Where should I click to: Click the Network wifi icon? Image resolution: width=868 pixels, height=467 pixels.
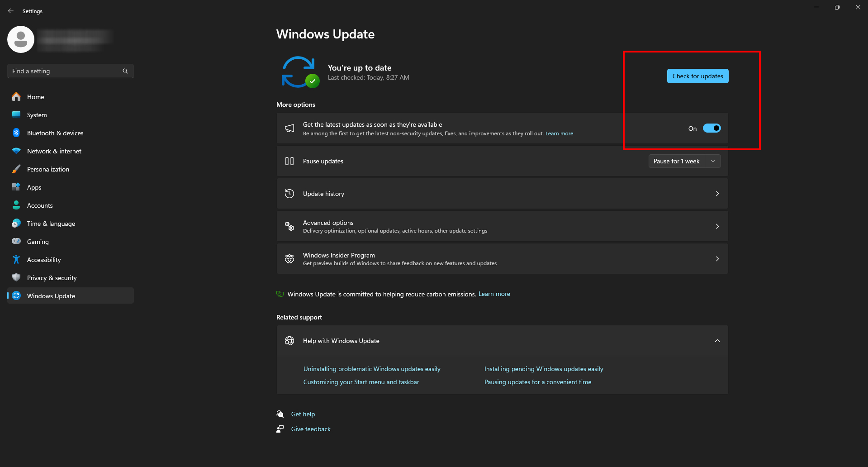(x=16, y=151)
